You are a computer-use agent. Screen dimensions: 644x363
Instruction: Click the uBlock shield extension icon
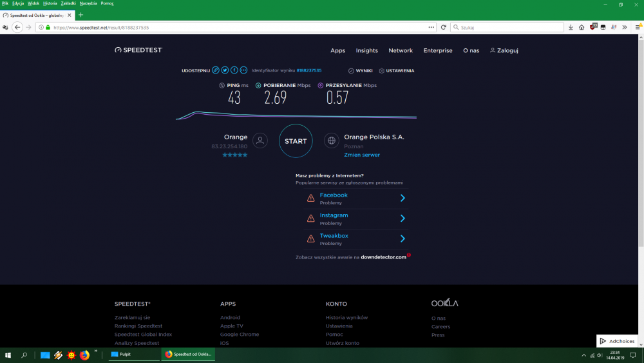point(593,27)
